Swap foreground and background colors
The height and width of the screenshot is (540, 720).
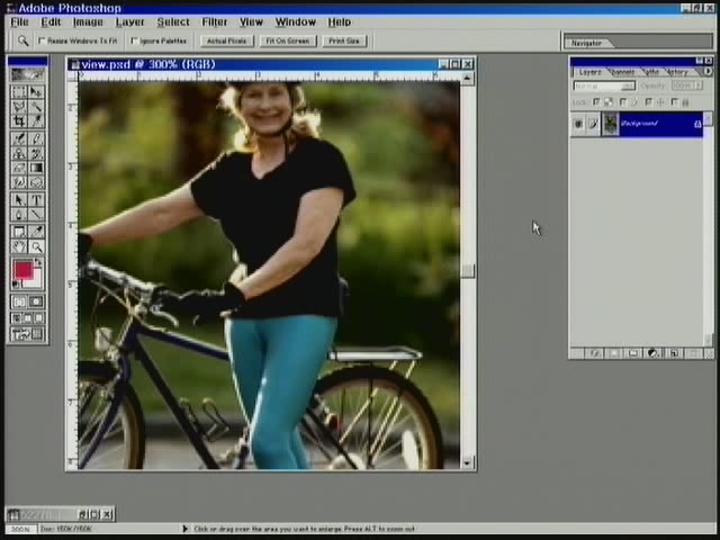pos(39,263)
